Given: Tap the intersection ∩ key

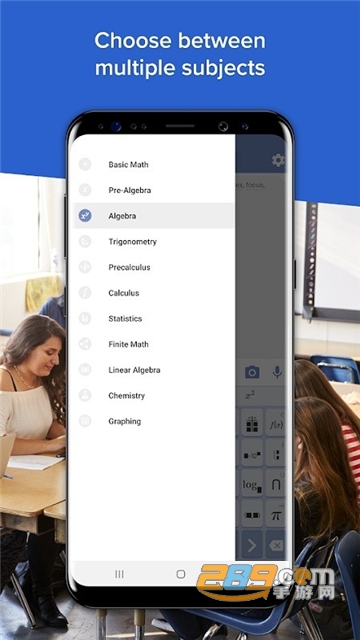Looking at the screenshot, I should coord(276,484).
